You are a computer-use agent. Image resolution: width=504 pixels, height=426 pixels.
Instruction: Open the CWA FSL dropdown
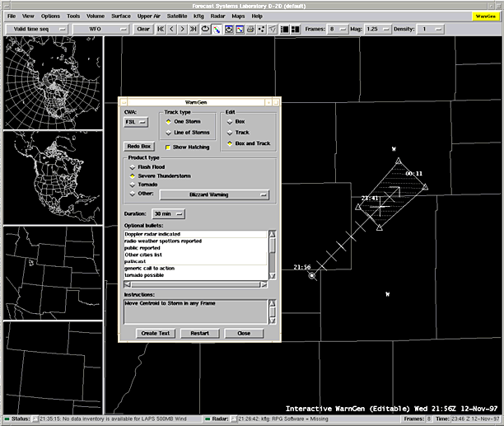coord(136,122)
